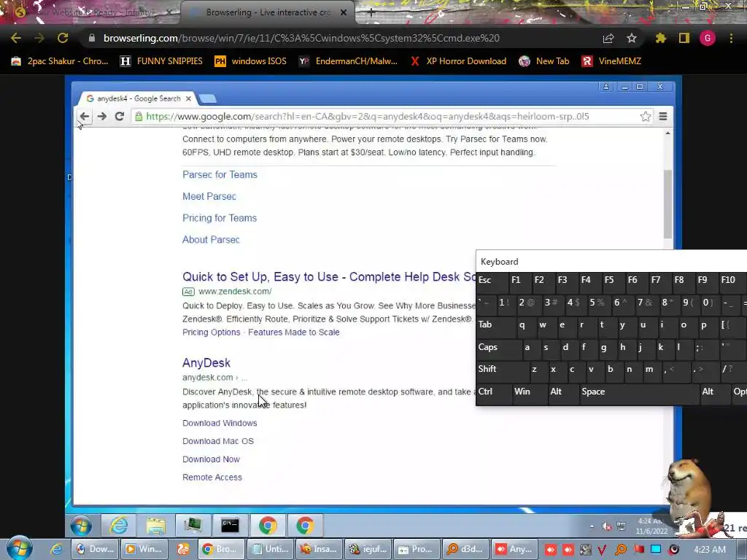This screenshot has height=560, width=747.
Task: Launch Internet Explorer from the remote taskbar
Action: 119,526
